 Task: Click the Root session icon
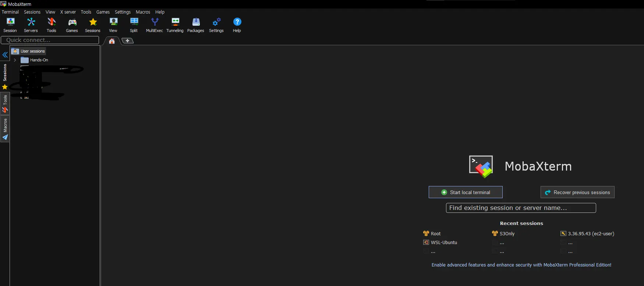pos(426,233)
